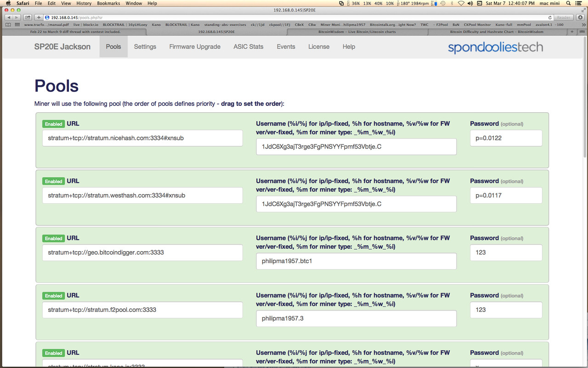Go forward with Safari's forward arrow

17,17
